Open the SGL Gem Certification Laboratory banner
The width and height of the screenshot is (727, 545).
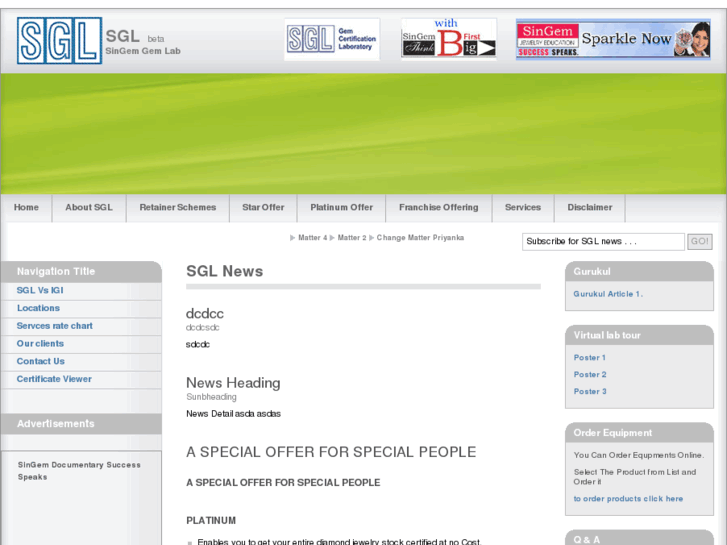pos(332,39)
